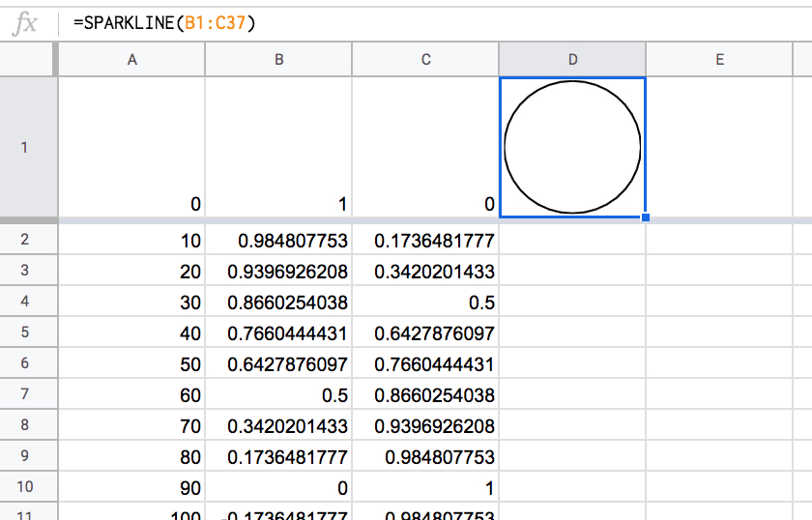
Task: Click cell with 0.8660254038 in column B
Action: tap(278, 301)
